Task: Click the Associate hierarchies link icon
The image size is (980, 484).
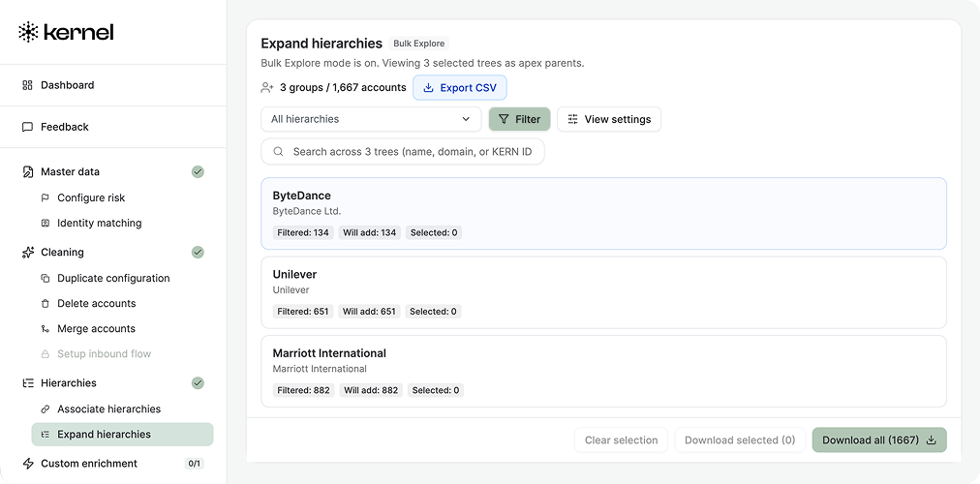Action: [x=45, y=409]
